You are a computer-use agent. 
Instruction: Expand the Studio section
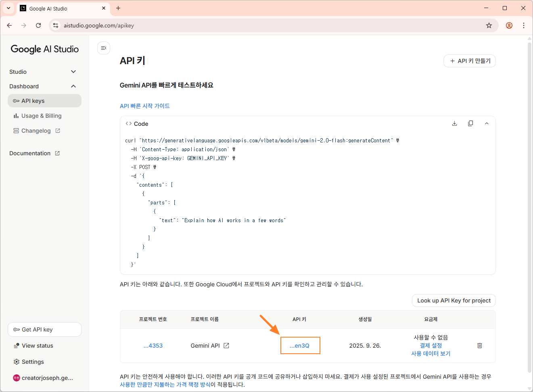click(42, 72)
